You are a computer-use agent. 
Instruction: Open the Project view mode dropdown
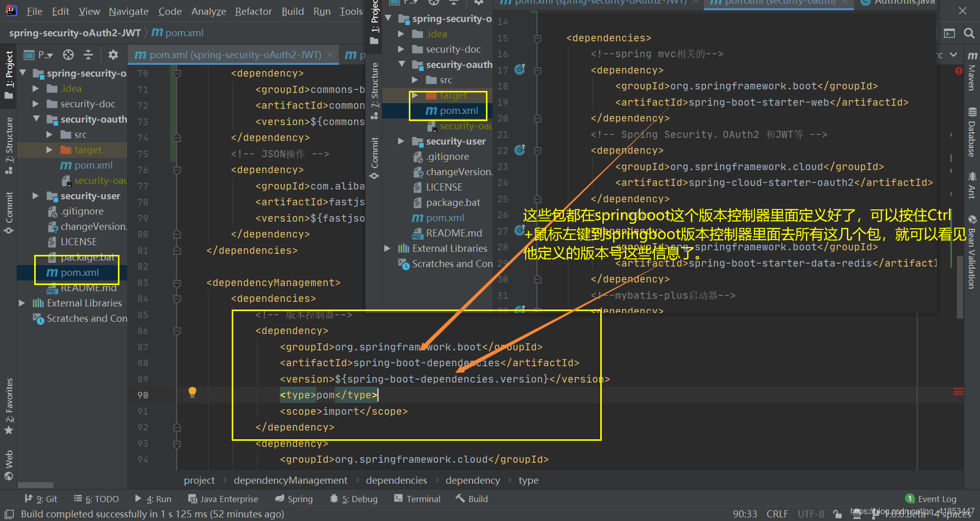(39, 55)
